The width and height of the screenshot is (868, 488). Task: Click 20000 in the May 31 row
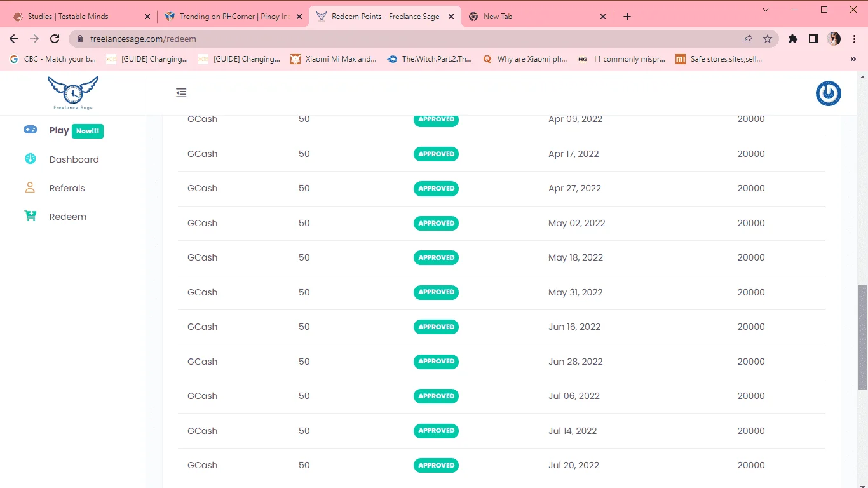point(751,292)
